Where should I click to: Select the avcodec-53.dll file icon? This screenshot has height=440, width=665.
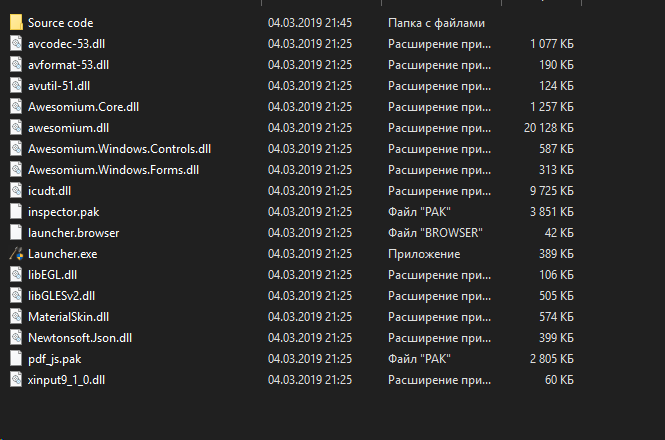tap(16, 44)
